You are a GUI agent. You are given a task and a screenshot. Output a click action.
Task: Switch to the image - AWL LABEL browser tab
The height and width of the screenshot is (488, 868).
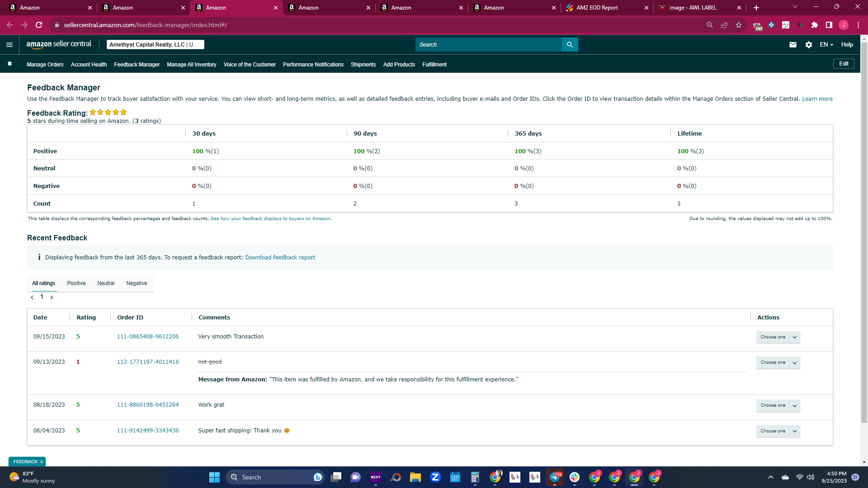699,8
